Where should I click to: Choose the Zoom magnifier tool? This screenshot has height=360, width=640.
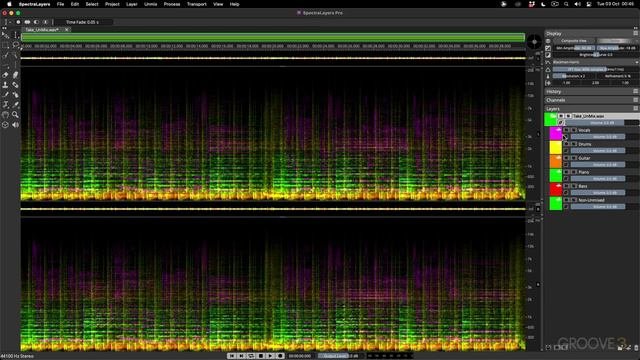[x=15, y=115]
